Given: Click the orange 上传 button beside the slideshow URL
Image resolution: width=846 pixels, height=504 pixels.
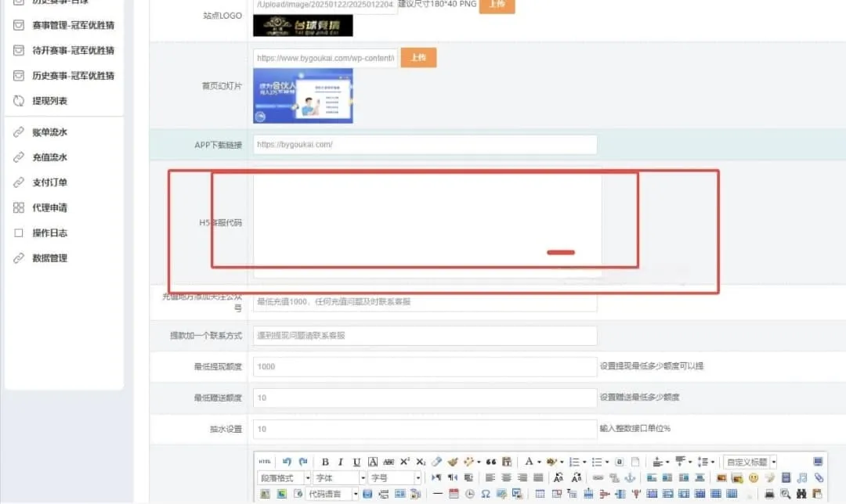Looking at the screenshot, I should coord(418,58).
